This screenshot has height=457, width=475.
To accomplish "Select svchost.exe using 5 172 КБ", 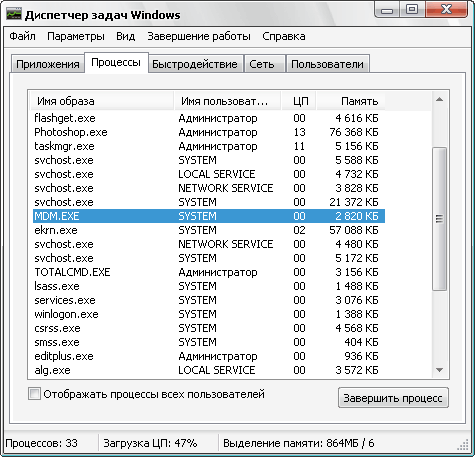I will pos(209,258).
